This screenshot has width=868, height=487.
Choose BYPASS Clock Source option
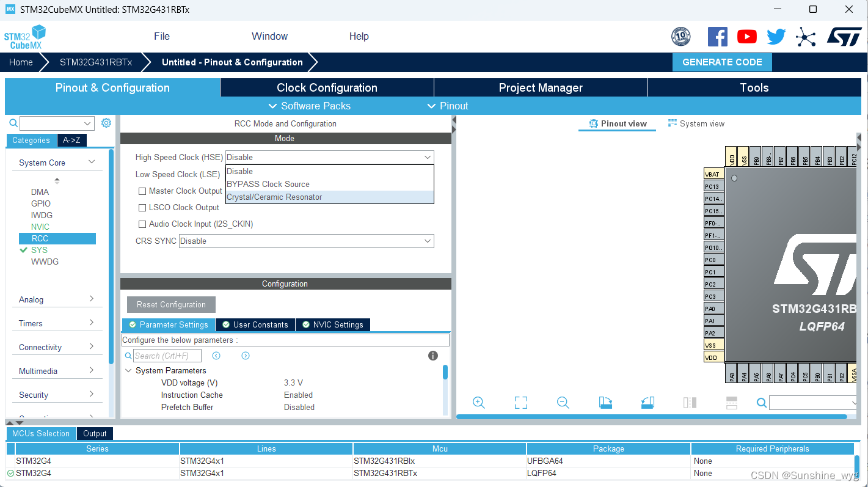coord(330,184)
